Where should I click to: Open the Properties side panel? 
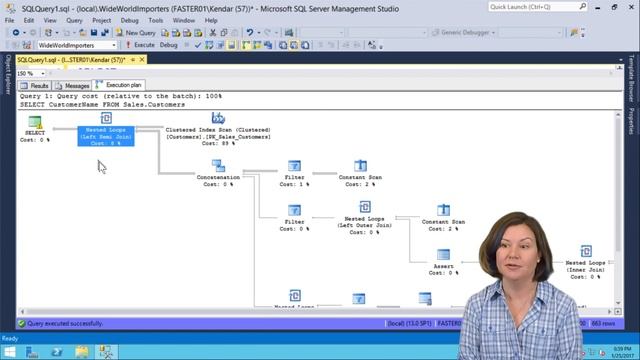[x=631, y=121]
